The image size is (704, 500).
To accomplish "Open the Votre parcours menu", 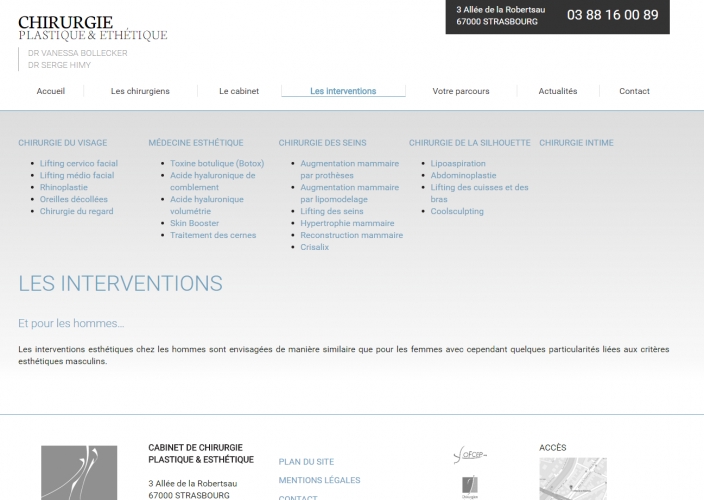I will pyautogui.click(x=461, y=91).
